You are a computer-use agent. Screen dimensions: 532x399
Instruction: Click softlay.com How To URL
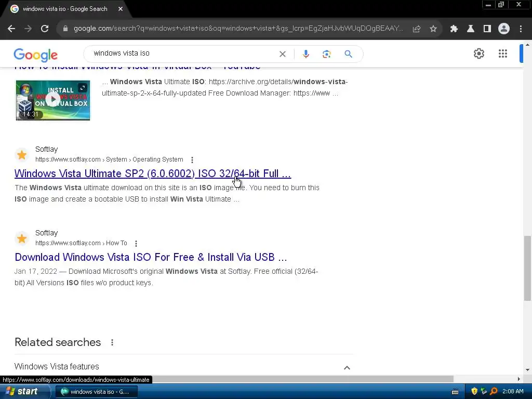click(81, 243)
